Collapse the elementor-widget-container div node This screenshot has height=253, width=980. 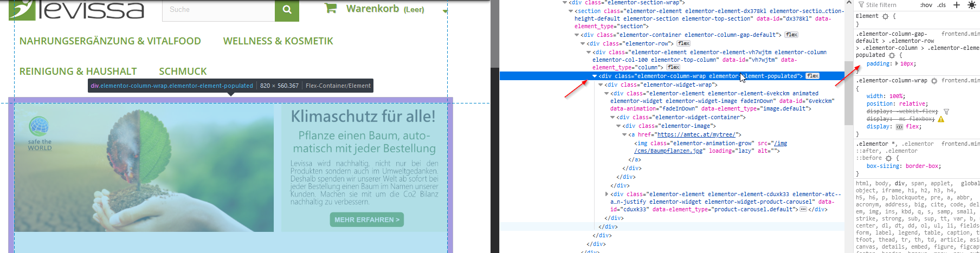coord(612,117)
